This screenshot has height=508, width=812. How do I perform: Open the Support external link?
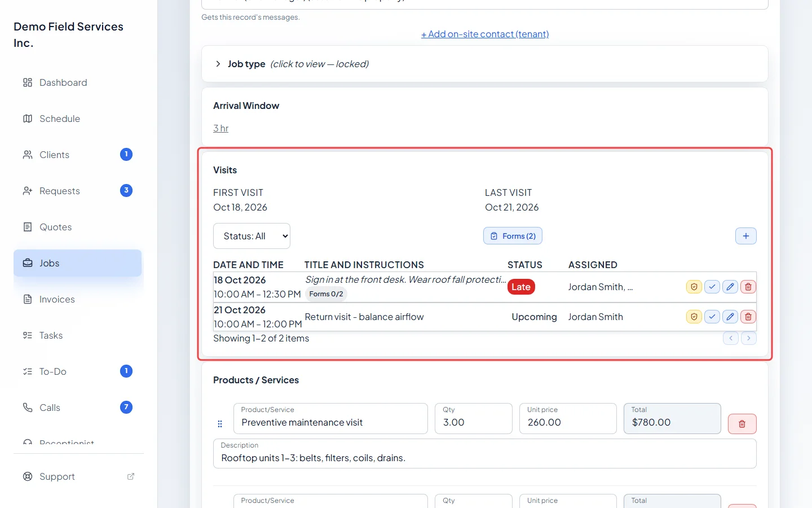coord(78,476)
